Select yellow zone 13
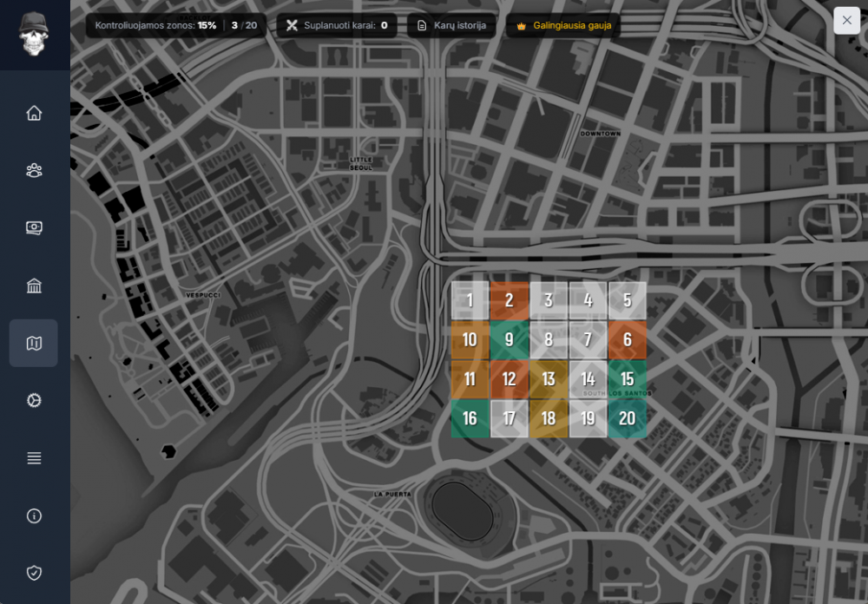Image resolution: width=868 pixels, height=604 pixels. [549, 378]
